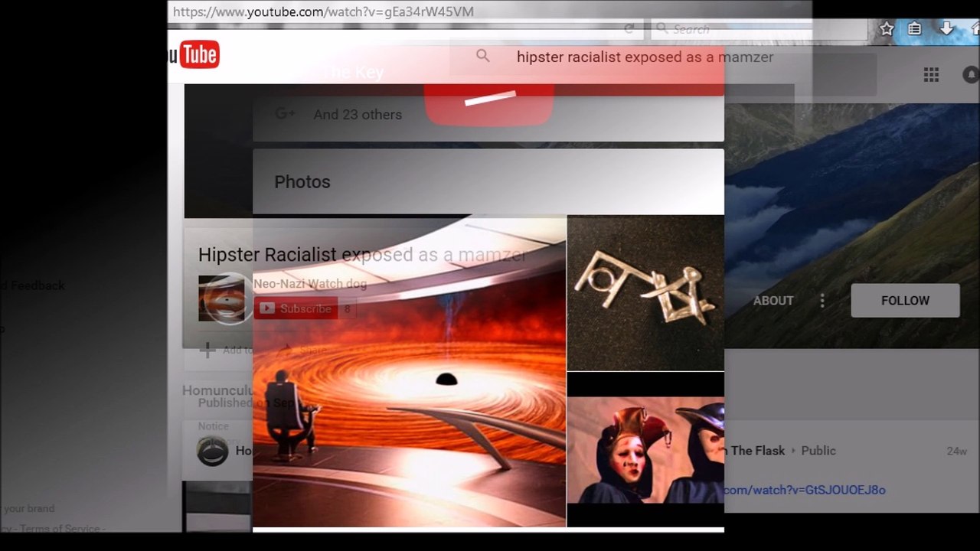Click the Photos section header

coord(302,182)
